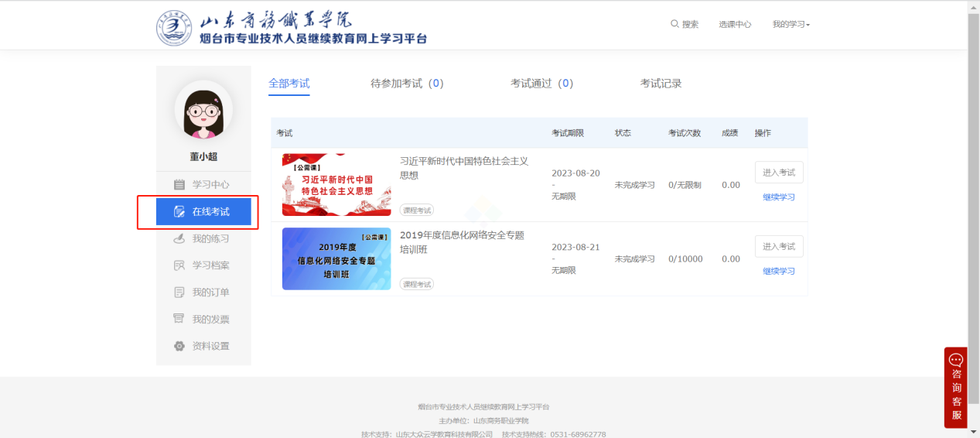Click the 2019年度信息化网络安全 course thumbnail
Viewport: 980px width, 438px height.
(336, 258)
